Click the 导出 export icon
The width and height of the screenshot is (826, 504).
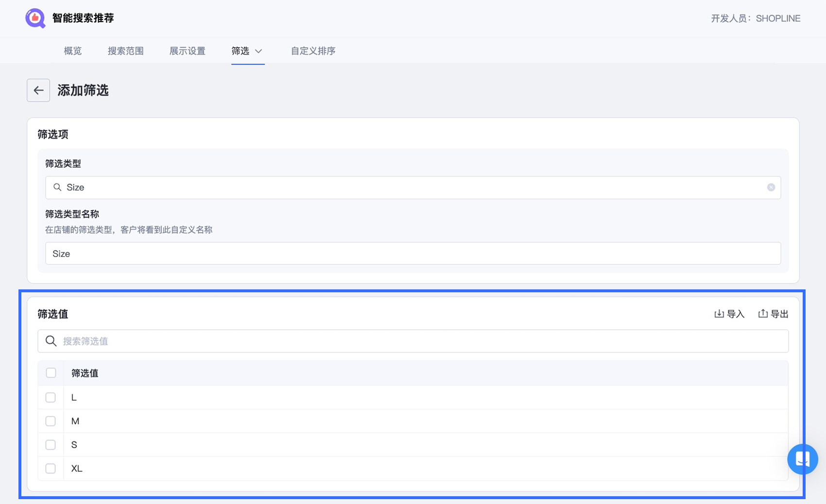click(x=762, y=314)
